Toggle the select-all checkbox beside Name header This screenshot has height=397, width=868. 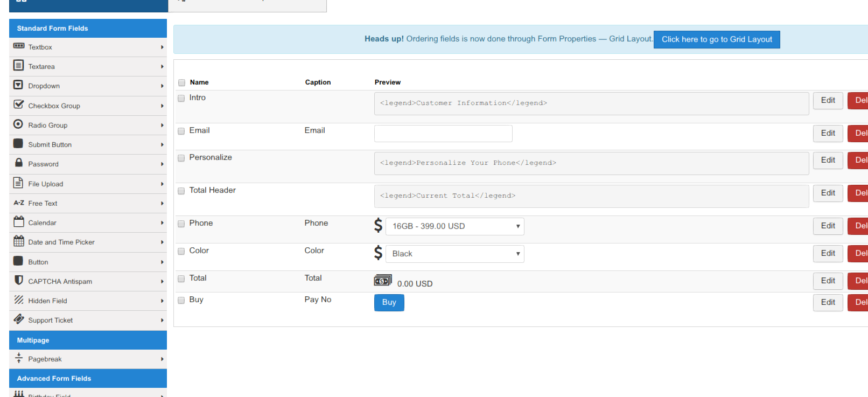coord(182,83)
